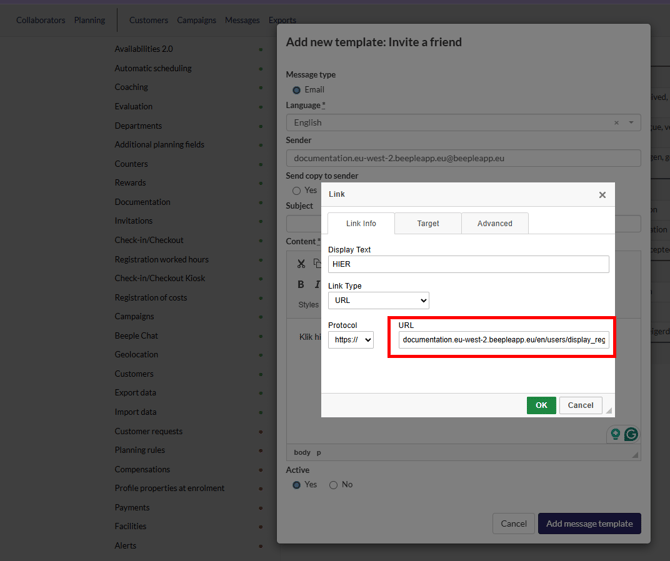Image resolution: width=670 pixels, height=561 pixels.
Task: Close the Link dialog with X
Action: point(602,195)
